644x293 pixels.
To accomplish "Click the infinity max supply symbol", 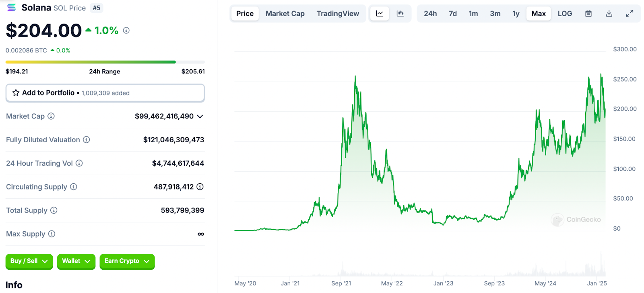I will point(201,234).
